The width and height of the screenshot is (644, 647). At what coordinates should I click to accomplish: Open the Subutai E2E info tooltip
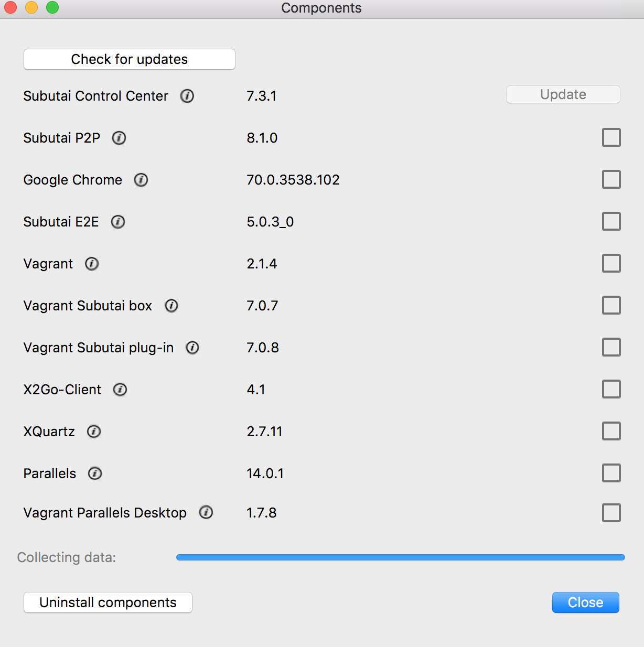pyautogui.click(x=117, y=222)
